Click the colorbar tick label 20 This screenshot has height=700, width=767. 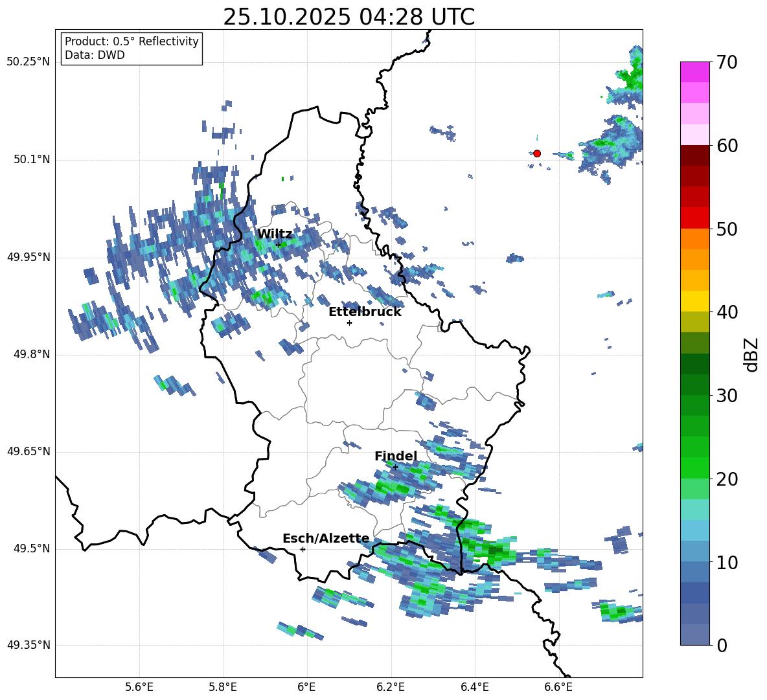point(727,479)
